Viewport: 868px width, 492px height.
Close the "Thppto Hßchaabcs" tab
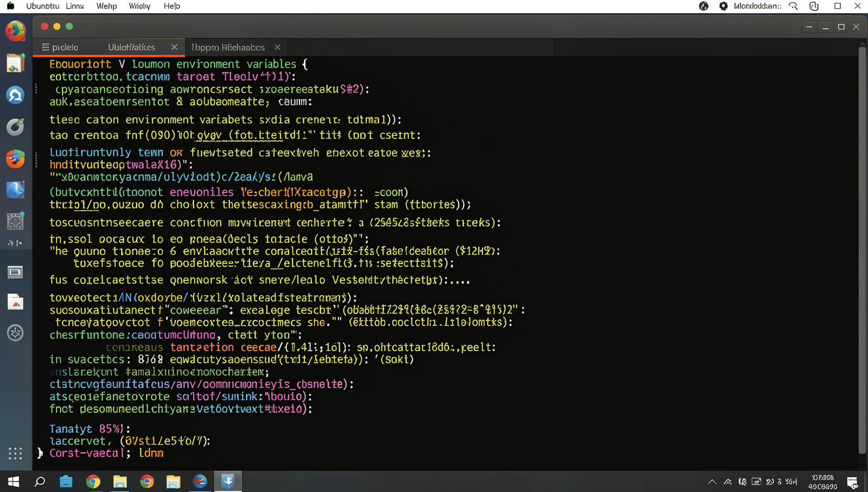[277, 47]
